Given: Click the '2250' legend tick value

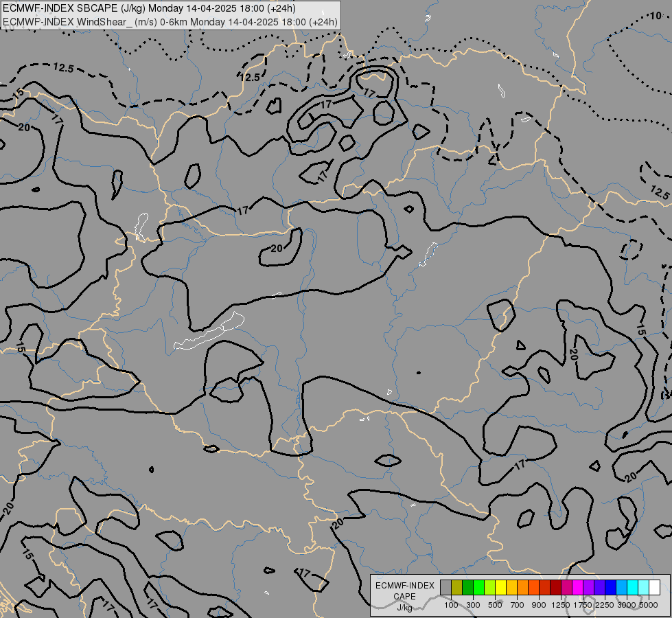Looking at the screenshot, I should [605, 605].
